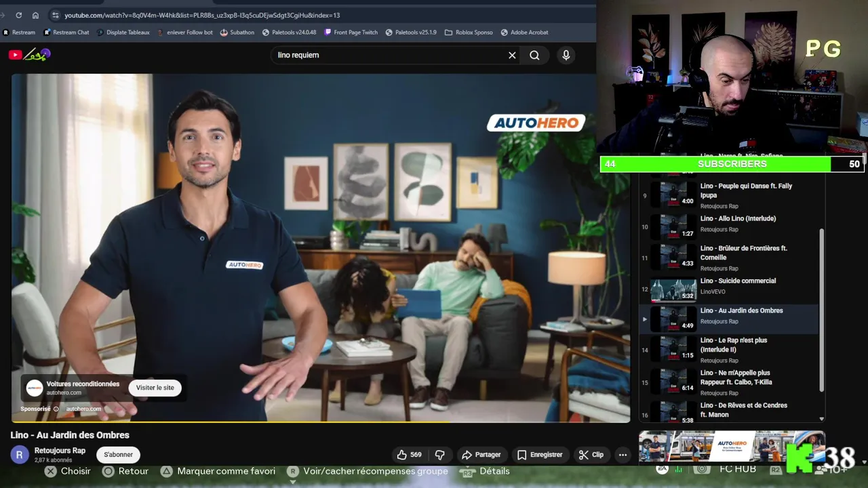Start voice search with microphone icon
868x488 pixels.
566,55
